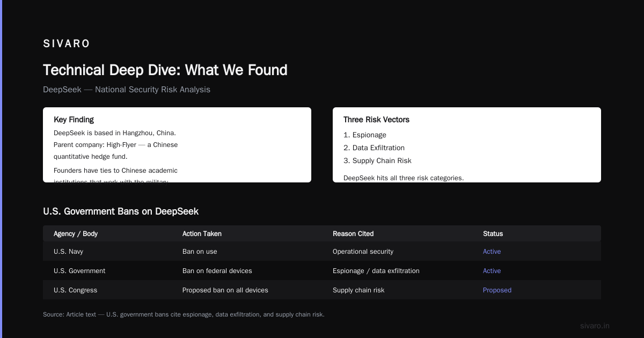
Task: Click the 'Action Taken' column header
Action: pyautogui.click(x=202, y=234)
